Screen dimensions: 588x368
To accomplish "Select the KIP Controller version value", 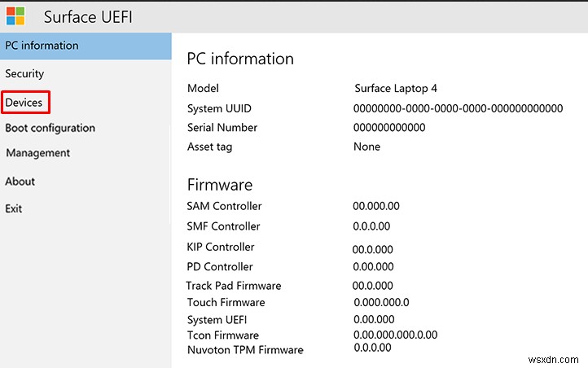I will click(x=373, y=250).
